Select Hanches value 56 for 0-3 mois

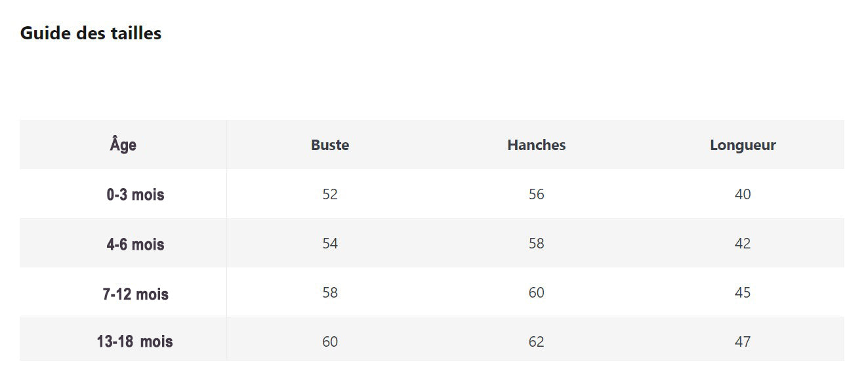click(536, 195)
